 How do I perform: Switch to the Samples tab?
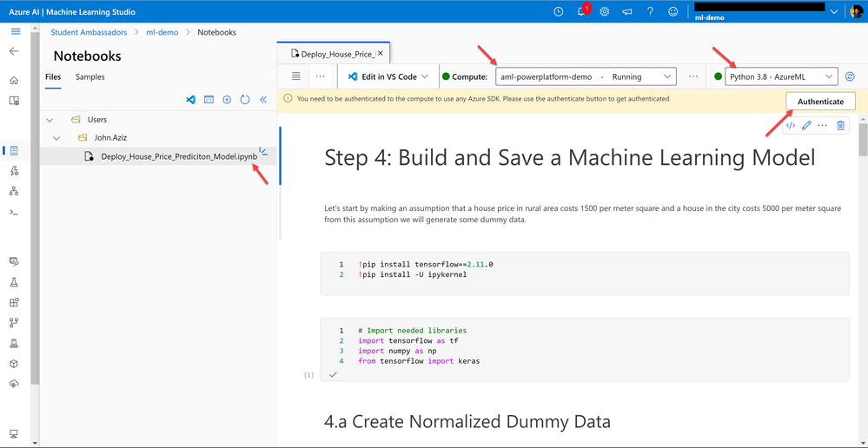tap(89, 77)
